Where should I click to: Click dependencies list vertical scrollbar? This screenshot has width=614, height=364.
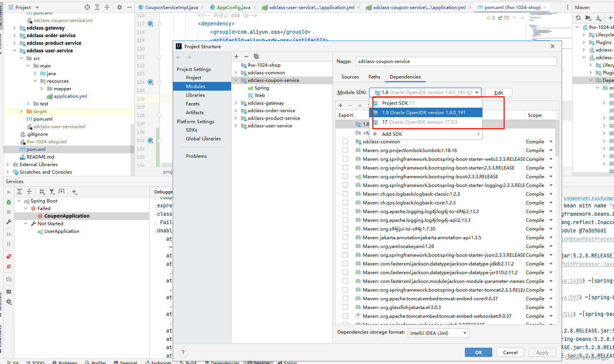(557, 138)
